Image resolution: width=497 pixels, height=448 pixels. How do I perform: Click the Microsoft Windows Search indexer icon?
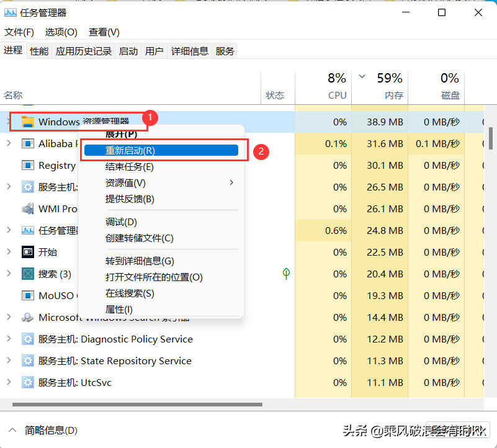pyautogui.click(x=27, y=317)
